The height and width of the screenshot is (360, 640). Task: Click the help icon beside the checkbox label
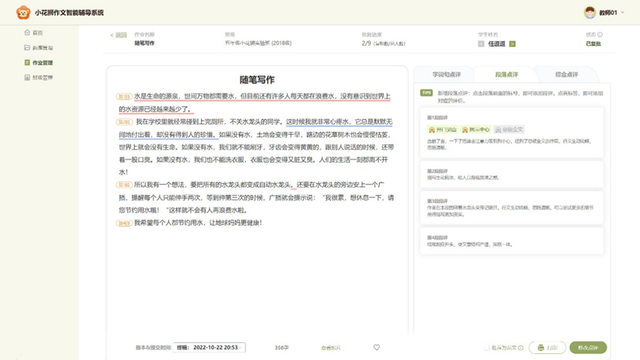pyautogui.click(x=521, y=348)
